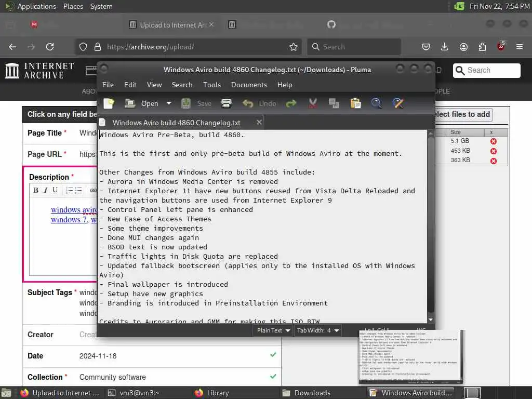This screenshot has height=399, width=532.
Task: Open the Firefox extensions puzzle icon
Action: coord(482,47)
